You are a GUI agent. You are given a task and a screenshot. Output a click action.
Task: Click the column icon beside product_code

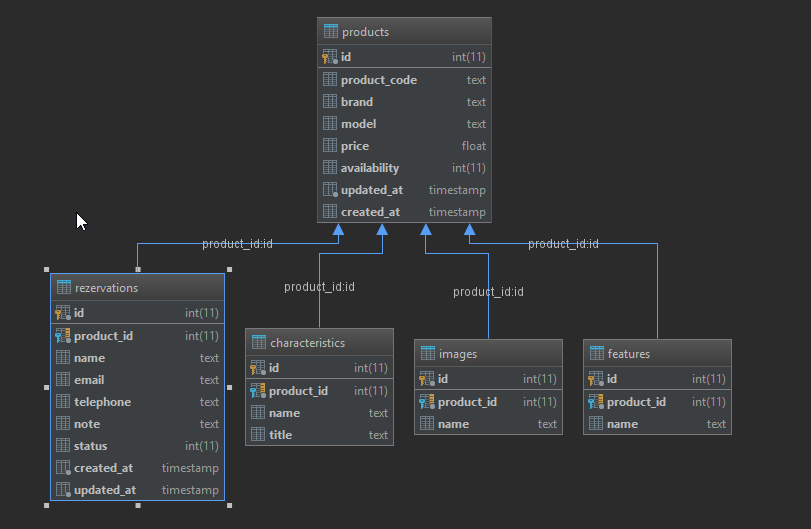click(330, 79)
